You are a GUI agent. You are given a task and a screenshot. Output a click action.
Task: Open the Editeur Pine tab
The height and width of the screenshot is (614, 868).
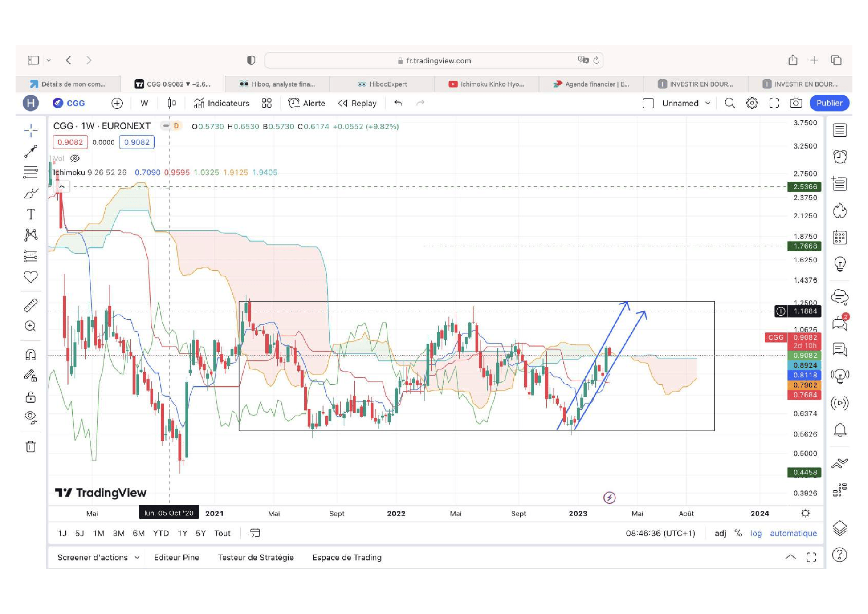(177, 558)
